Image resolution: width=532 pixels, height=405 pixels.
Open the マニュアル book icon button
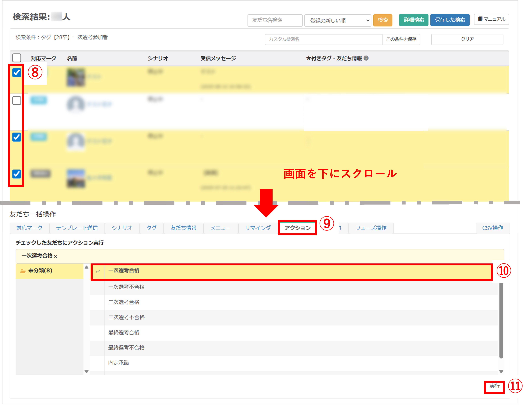click(491, 19)
